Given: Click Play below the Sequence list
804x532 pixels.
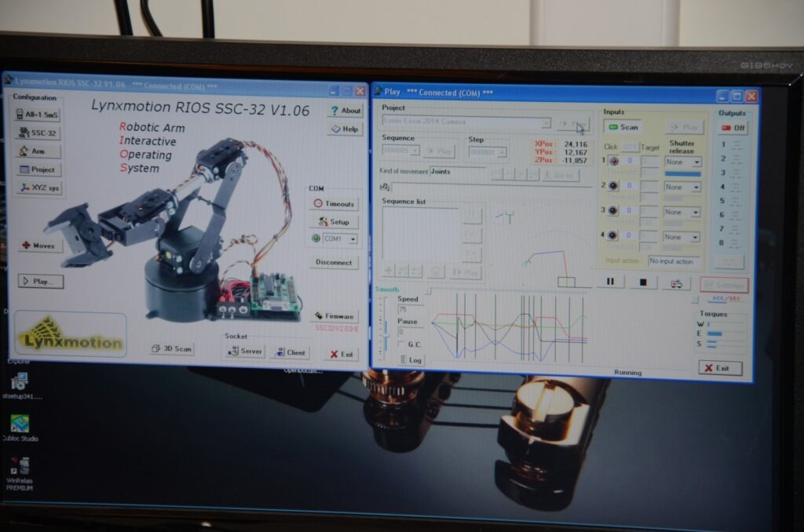Looking at the screenshot, I should (x=465, y=272).
